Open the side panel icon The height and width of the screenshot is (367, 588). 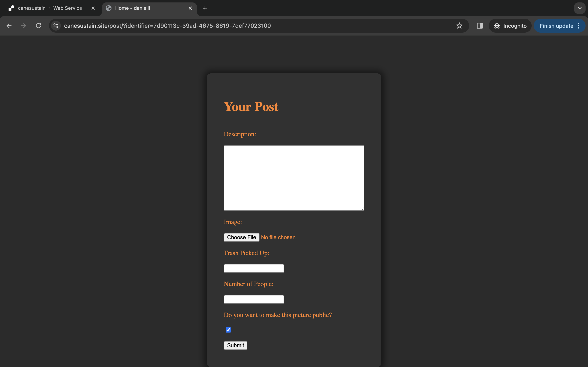click(479, 26)
